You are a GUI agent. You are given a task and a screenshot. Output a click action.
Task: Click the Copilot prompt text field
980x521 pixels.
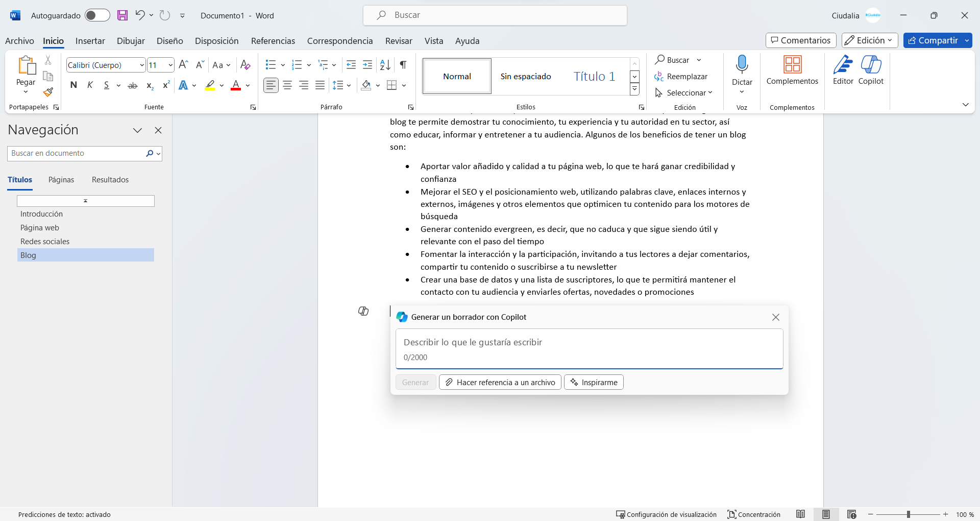click(589, 342)
